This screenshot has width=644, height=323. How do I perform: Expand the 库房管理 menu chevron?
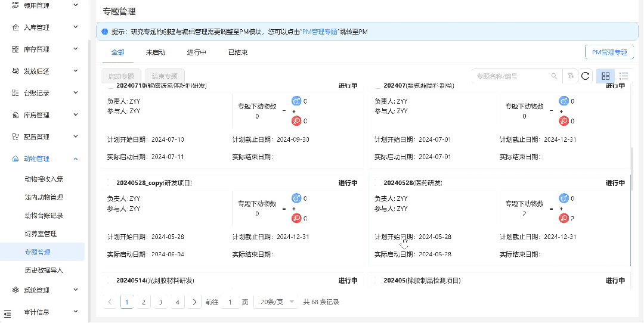pyautogui.click(x=76, y=114)
